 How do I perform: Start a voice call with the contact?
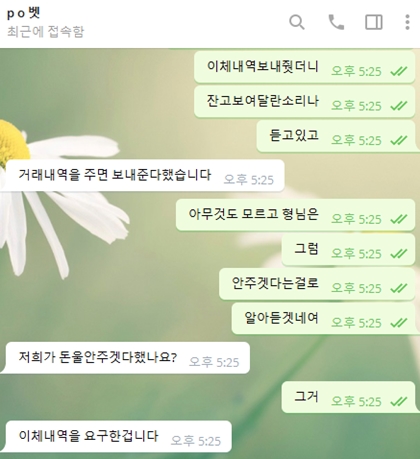tap(336, 22)
